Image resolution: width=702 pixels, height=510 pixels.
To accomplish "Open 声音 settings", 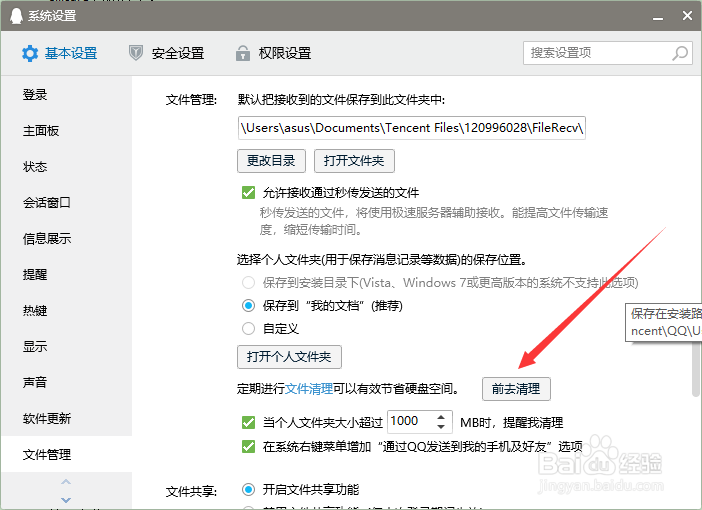I will click(x=66, y=382).
